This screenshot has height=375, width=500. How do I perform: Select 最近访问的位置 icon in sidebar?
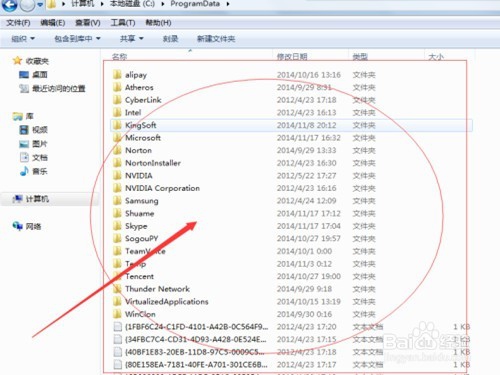24,88
